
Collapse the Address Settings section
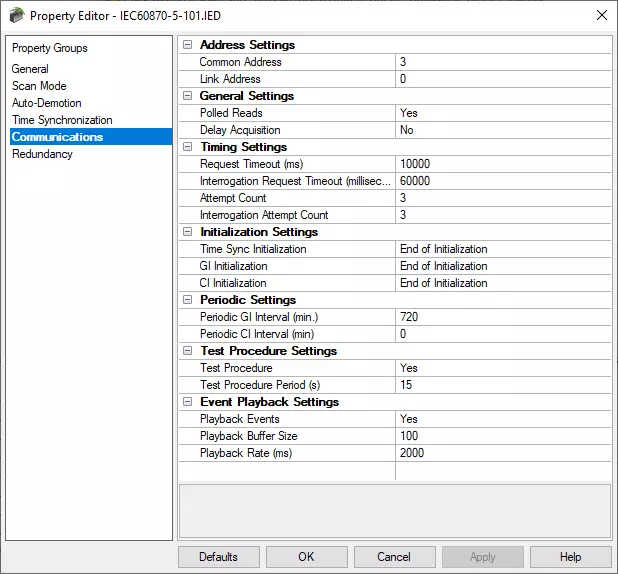[x=188, y=45]
